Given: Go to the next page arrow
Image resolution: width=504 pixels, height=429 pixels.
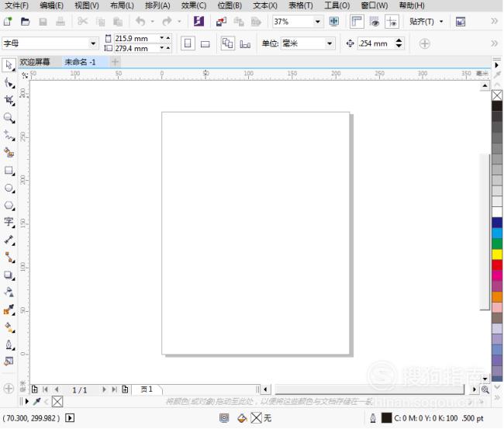Looking at the screenshot, I should pos(104,389).
